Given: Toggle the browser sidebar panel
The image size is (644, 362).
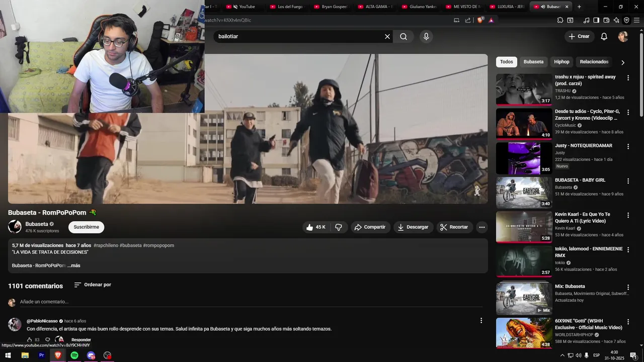Looking at the screenshot, I should click(596, 20).
